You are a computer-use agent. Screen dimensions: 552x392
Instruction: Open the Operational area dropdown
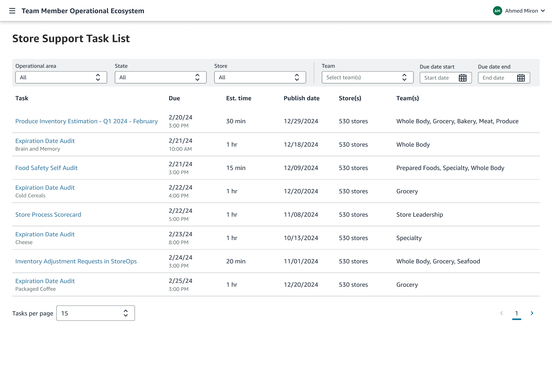[x=61, y=78]
